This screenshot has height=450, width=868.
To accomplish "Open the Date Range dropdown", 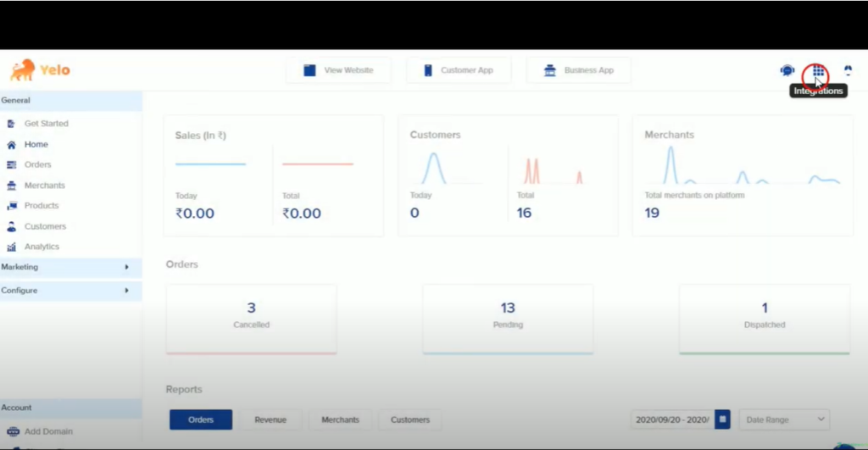I will pyautogui.click(x=784, y=419).
